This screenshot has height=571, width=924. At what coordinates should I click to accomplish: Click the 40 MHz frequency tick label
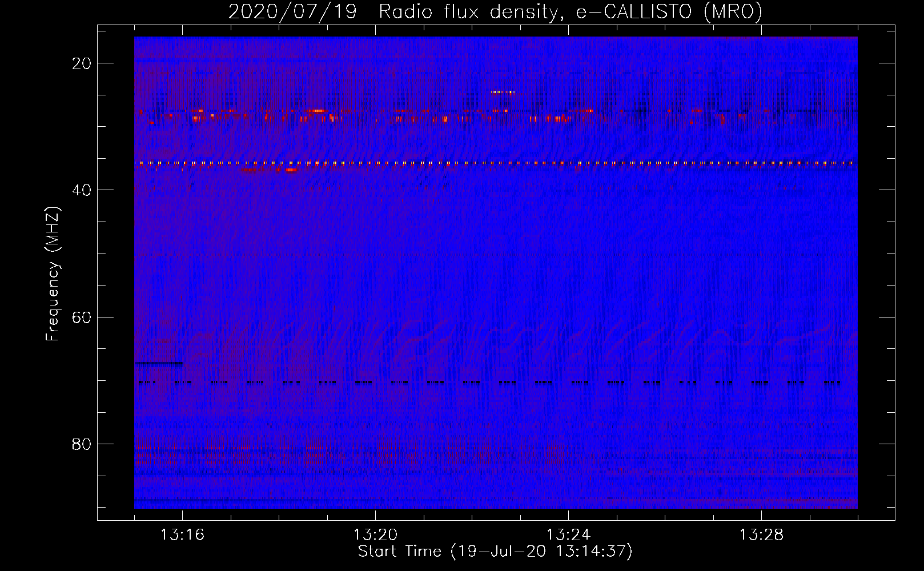click(82, 190)
